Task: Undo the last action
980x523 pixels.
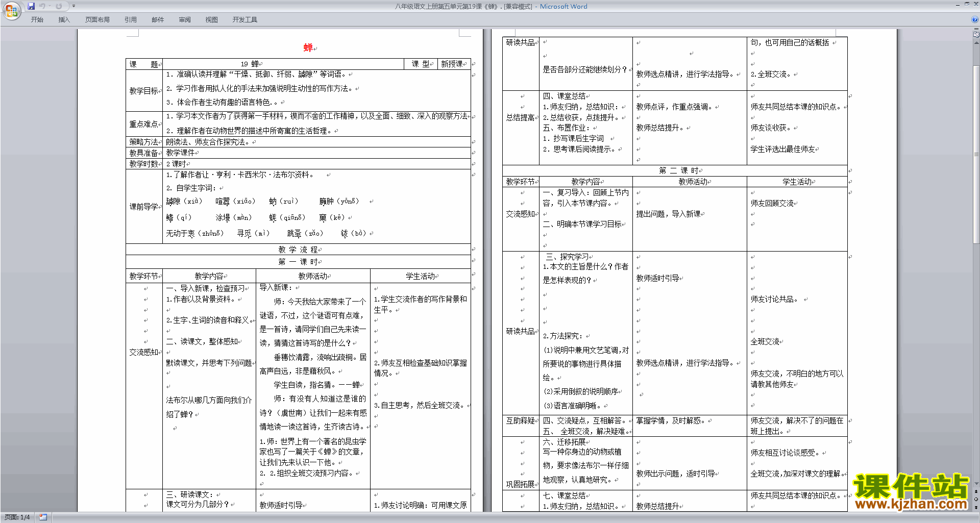Action: [x=42, y=6]
